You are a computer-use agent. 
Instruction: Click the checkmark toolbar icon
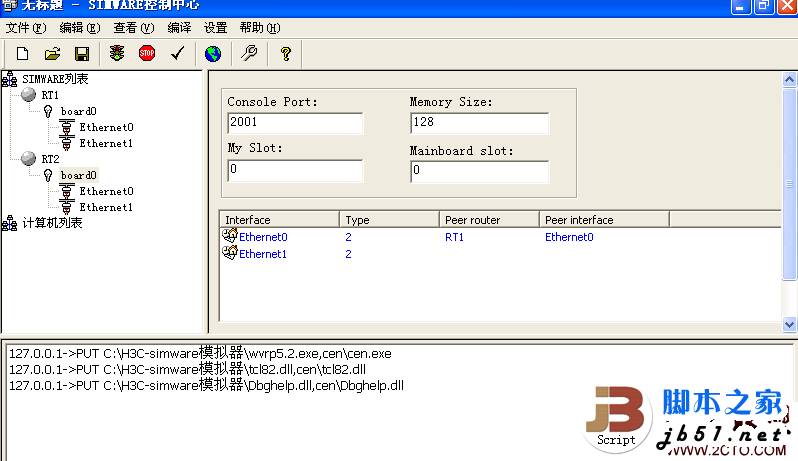pyautogui.click(x=178, y=53)
